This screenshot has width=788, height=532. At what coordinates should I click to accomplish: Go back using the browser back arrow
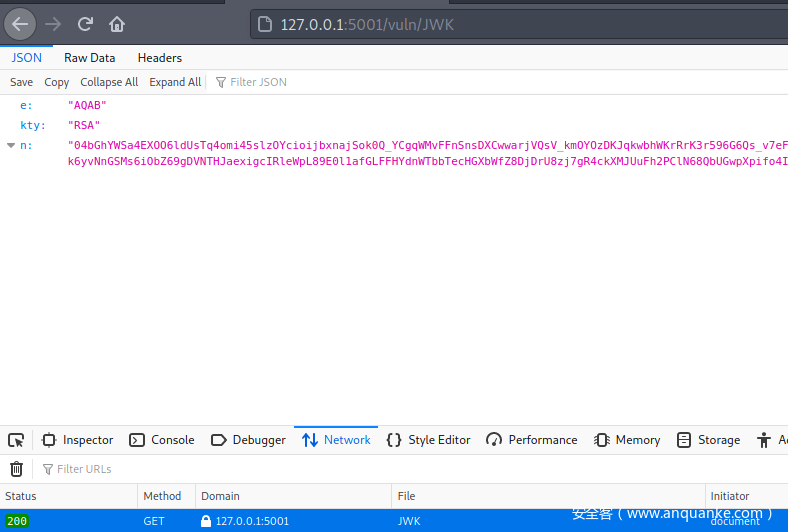[20, 24]
